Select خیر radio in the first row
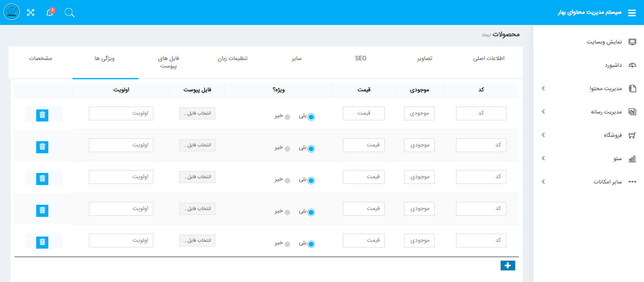 click(x=287, y=117)
